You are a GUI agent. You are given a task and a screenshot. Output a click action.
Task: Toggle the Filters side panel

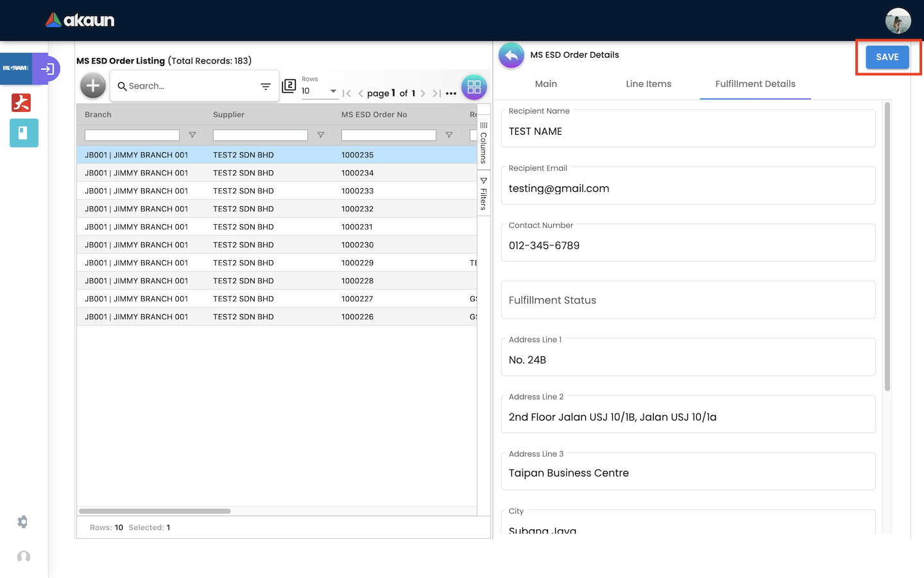click(x=484, y=194)
